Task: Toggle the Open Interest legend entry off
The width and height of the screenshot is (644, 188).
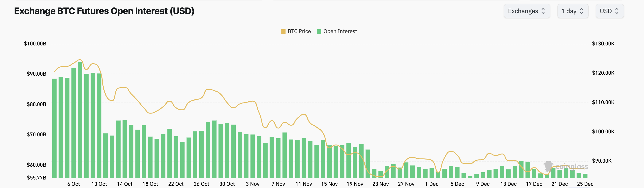Action: [340, 31]
